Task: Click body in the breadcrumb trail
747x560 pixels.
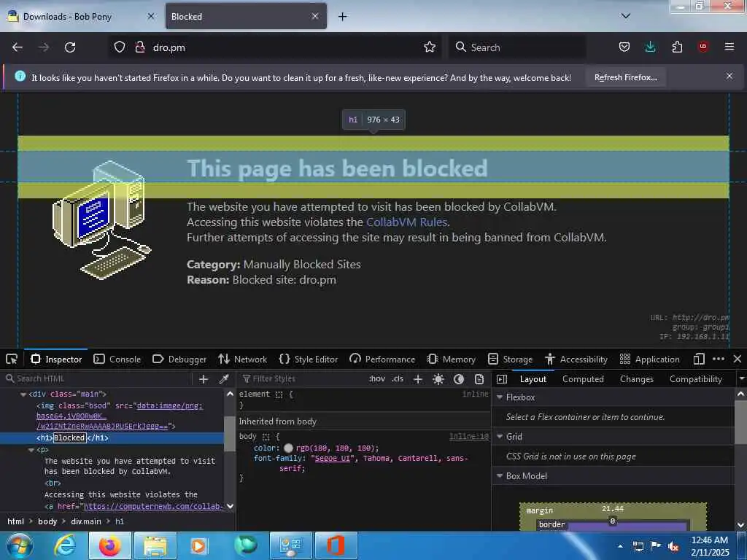Action: point(47,521)
